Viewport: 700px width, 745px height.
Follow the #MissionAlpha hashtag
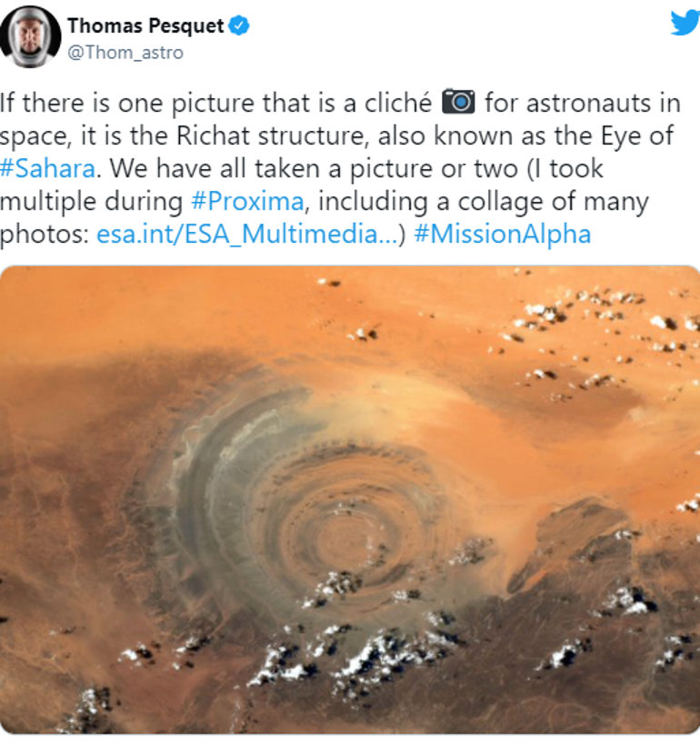(x=503, y=235)
